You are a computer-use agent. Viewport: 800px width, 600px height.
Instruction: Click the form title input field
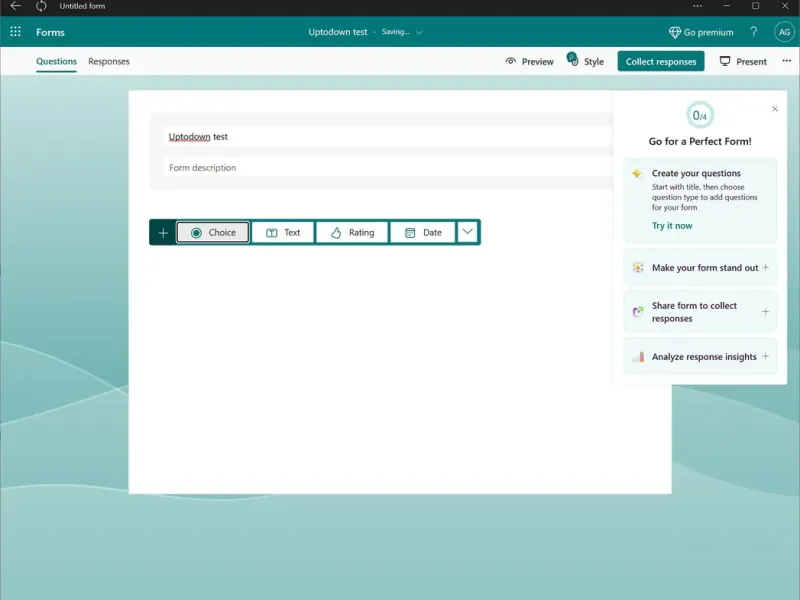tap(388, 137)
